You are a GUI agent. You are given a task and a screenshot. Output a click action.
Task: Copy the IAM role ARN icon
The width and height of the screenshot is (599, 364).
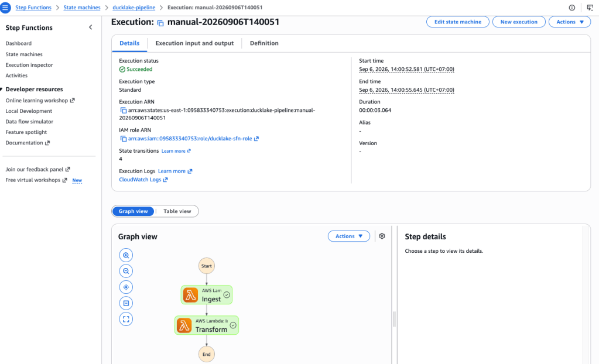coord(124,139)
